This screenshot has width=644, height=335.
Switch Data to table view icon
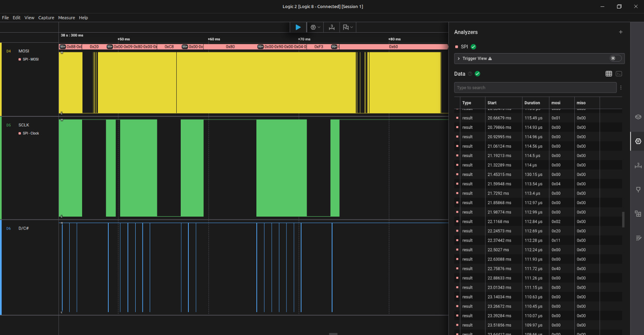pyautogui.click(x=609, y=74)
